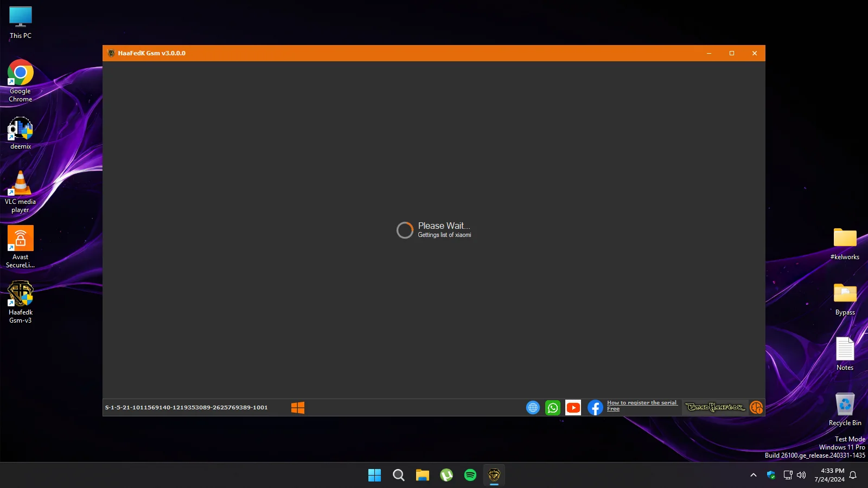Open File Explorer from taskbar
The image size is (868, 488).
coord(422,475)
